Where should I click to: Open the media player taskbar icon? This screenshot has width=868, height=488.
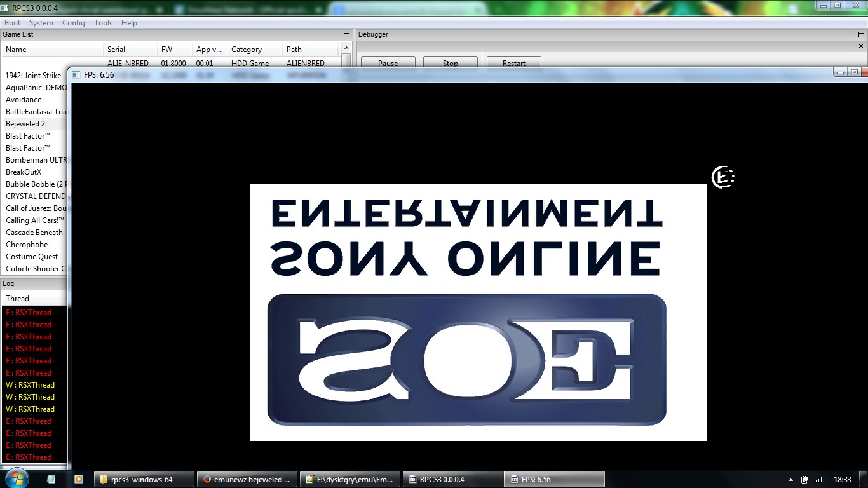point(78,480)
